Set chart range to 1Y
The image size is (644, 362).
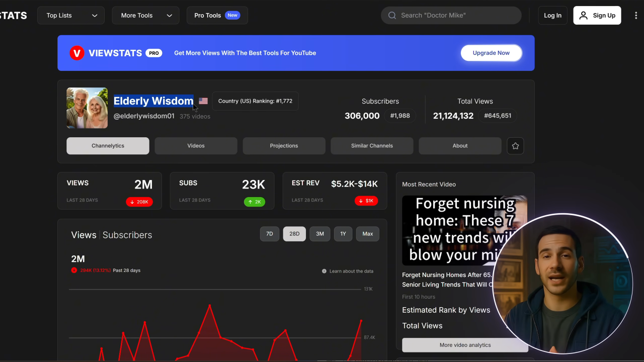[343, 234]
